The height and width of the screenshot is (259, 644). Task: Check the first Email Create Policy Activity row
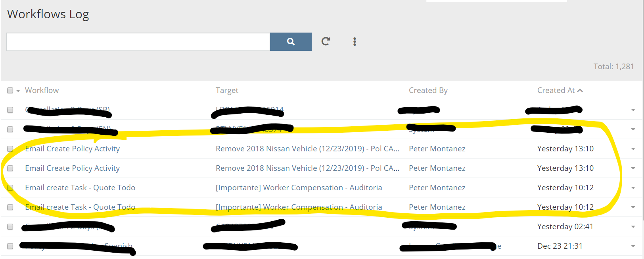(x=10, y=149)
